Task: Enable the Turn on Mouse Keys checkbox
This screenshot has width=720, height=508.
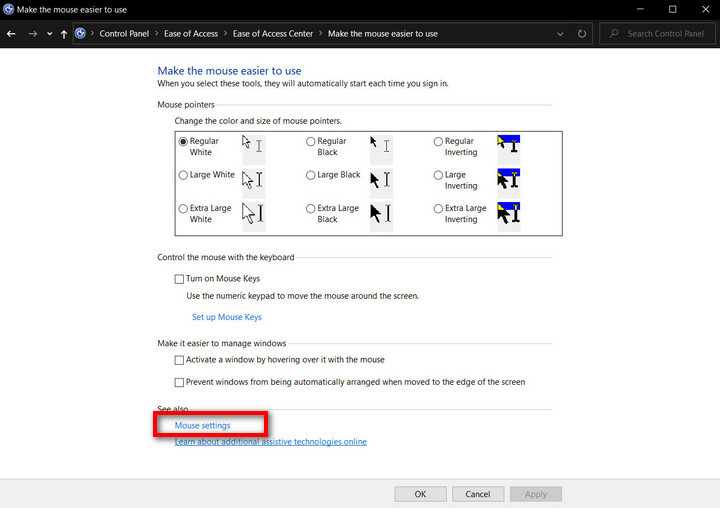Action: 180,279
